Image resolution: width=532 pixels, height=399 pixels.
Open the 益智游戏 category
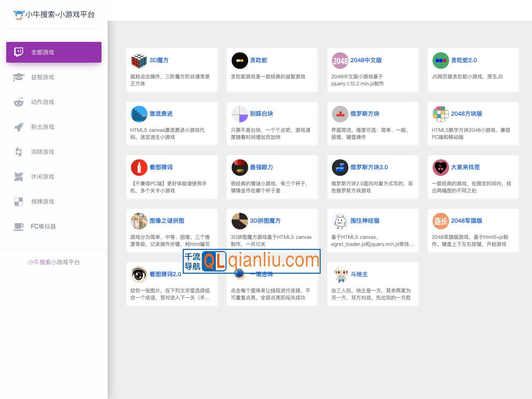pyautogui.click(x=42, y=77)
